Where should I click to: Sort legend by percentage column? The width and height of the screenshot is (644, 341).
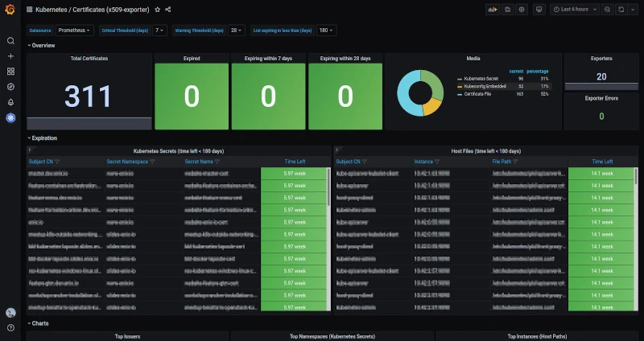click(x=538, y=72)
